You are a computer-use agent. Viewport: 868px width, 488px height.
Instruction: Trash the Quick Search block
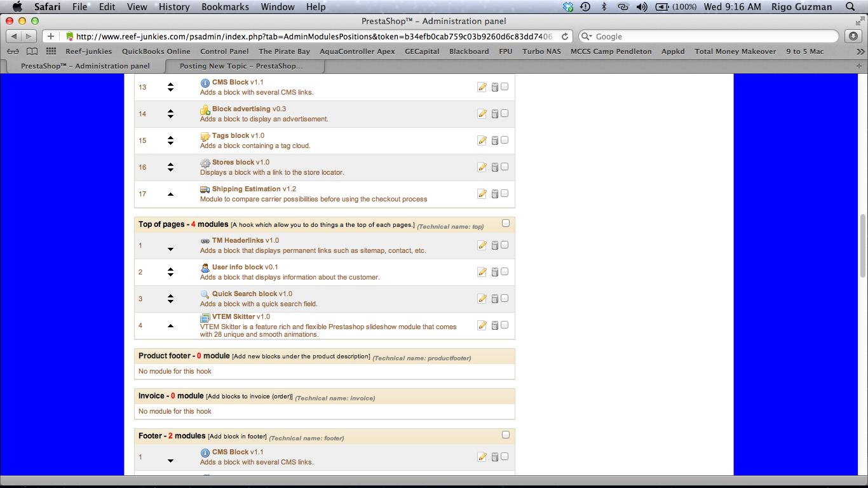pyautogui.click(x=495, y=299)
